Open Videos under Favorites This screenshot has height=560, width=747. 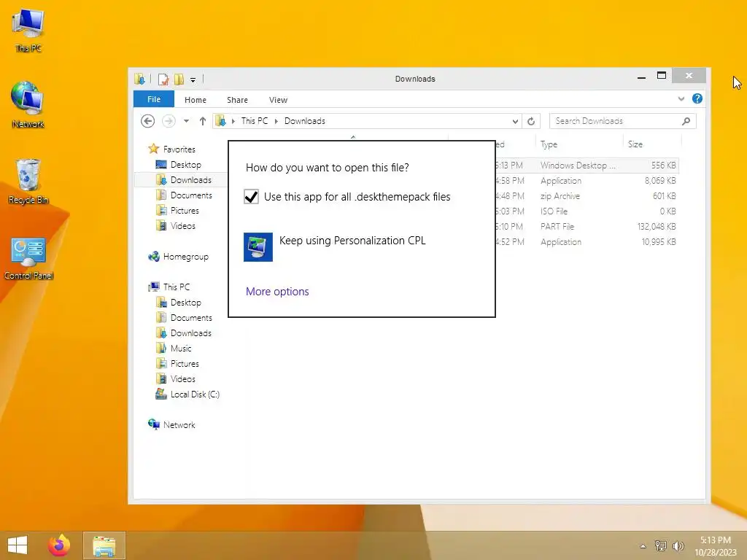pos(183,226)
